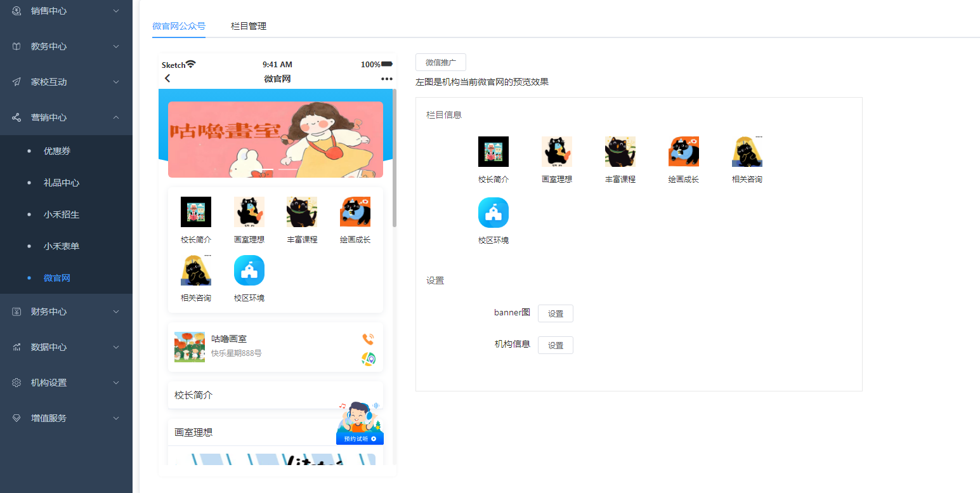Click 设置 button for 机构信息

(556, 345)
